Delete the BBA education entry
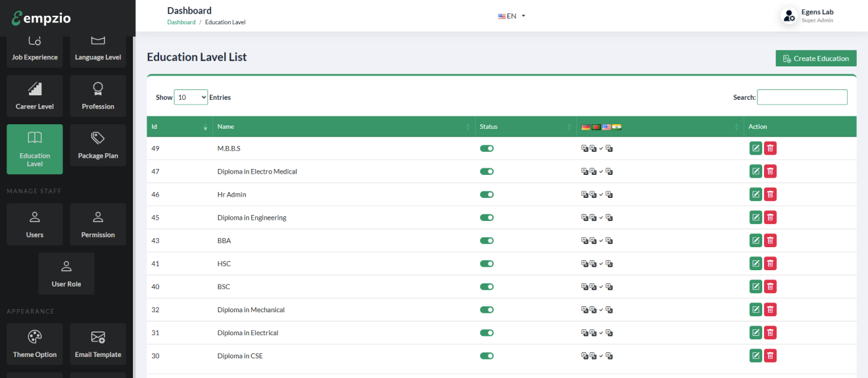Screen dimensions: 868x378 [x=770, y=241]
